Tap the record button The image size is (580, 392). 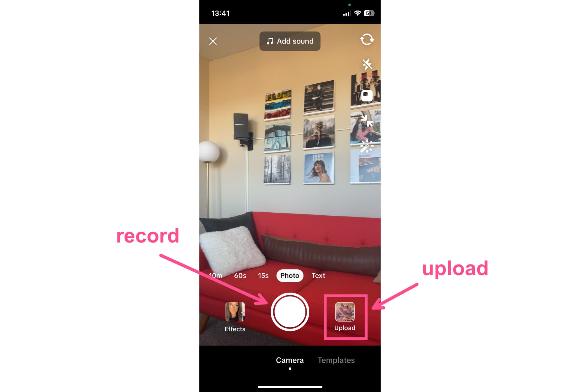pyautogui.click(x=290, y=312)
